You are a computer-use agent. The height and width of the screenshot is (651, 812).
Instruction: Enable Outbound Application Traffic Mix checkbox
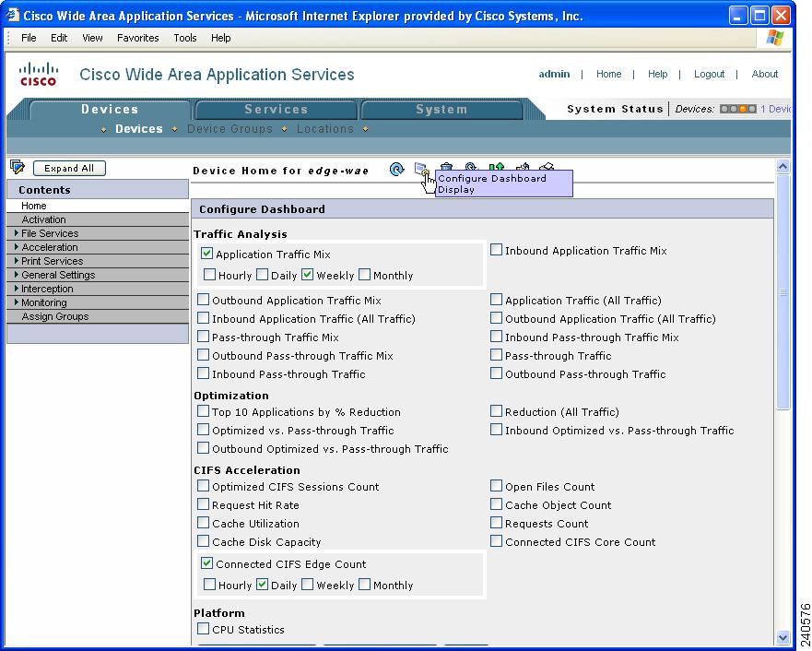(x=204, y=300)
